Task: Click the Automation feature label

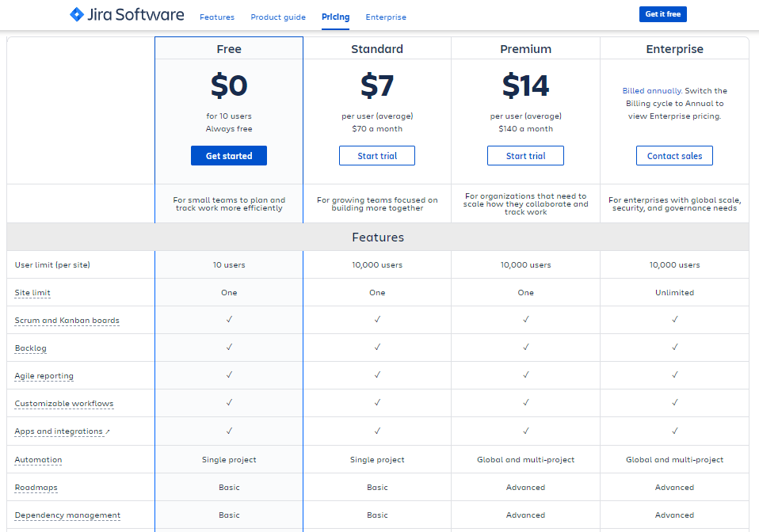Action: coord(38,459)
